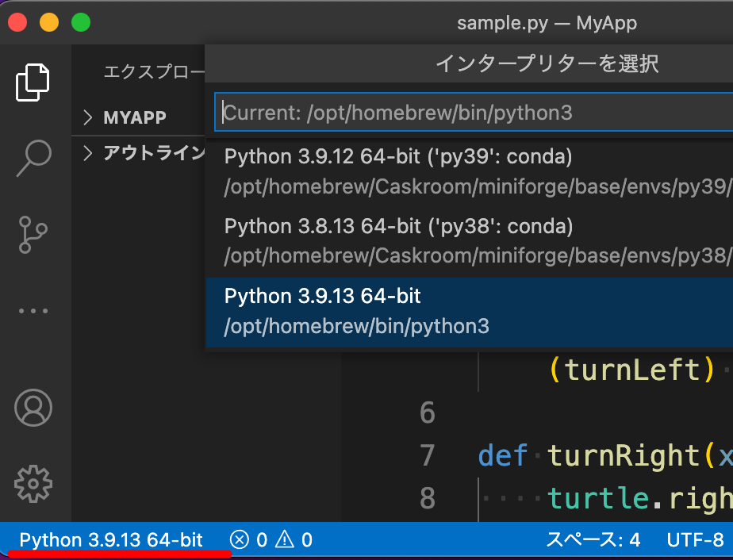Expand the MYAPP folder section
This screenshot has height=560, width=733.
point(135,117)
